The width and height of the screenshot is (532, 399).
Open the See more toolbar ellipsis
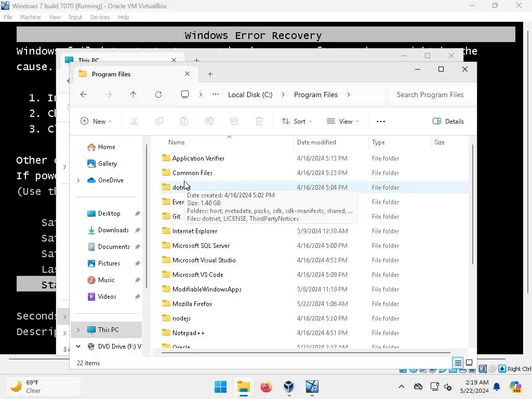coord(381,122)
